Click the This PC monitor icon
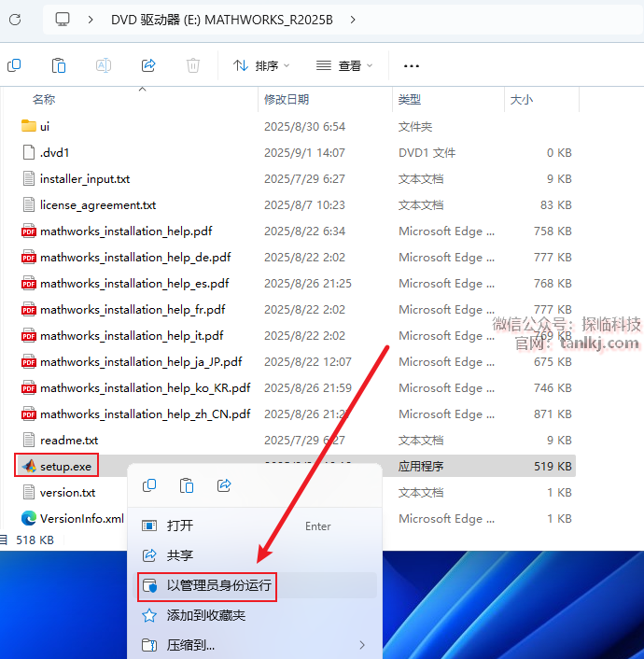644x659 pixels. [63, 20]
